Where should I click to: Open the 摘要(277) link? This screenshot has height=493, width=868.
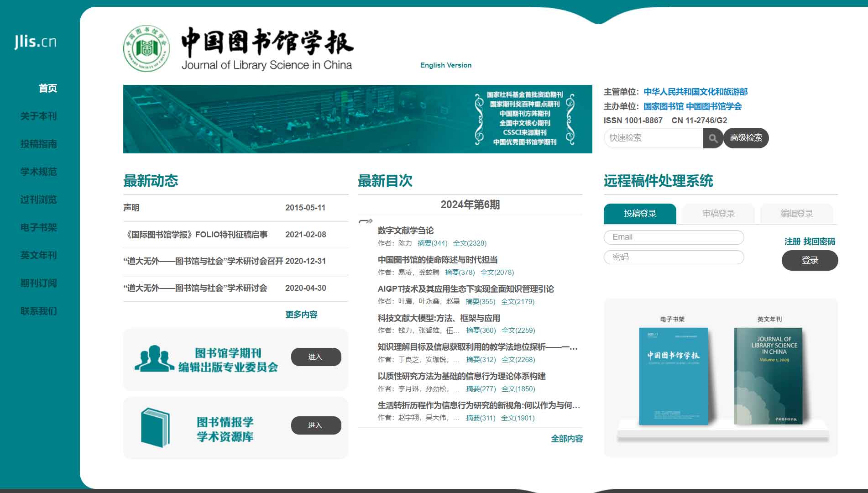[x=481, y=389]
